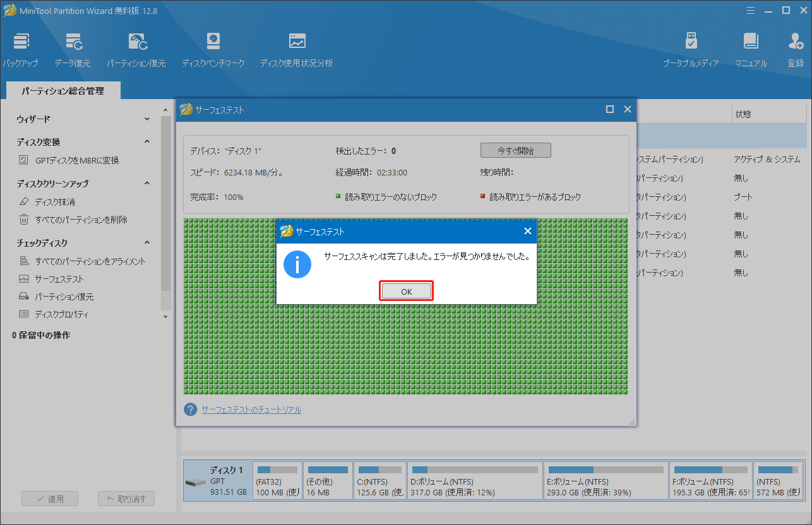The height and width of the screenshot is (525, 812).
Task: Select F:ボリューム partition in disk map
Action: [711, 481]
